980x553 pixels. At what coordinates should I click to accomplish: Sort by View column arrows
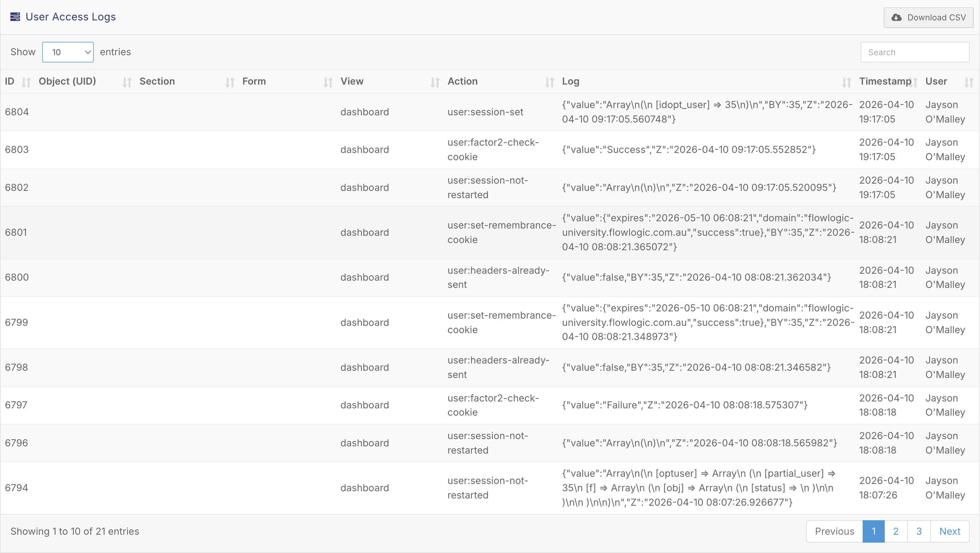point(435,82)
